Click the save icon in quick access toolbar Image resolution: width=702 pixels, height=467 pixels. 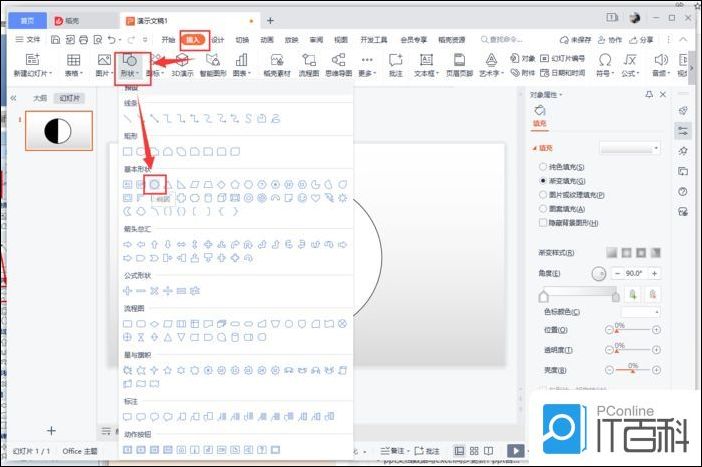(56, 40)
